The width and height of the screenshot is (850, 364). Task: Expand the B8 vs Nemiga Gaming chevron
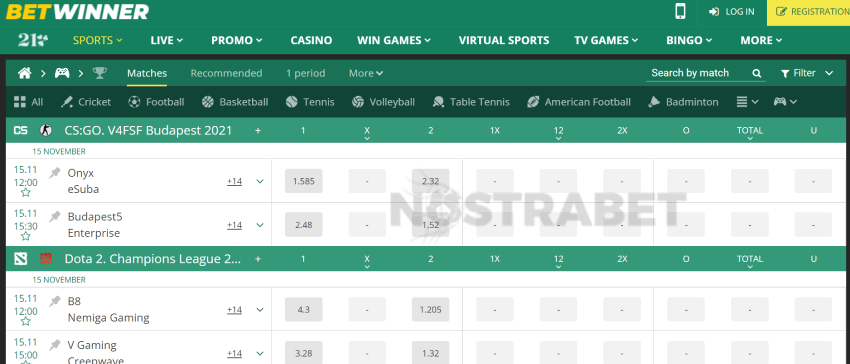pyautogui.click(x=260, y=310)
